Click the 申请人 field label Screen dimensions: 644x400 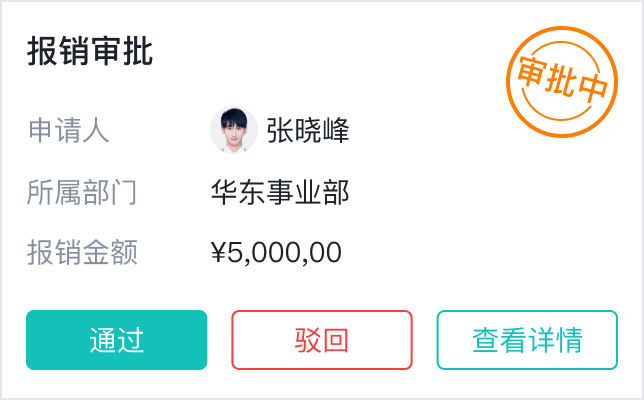68,130
